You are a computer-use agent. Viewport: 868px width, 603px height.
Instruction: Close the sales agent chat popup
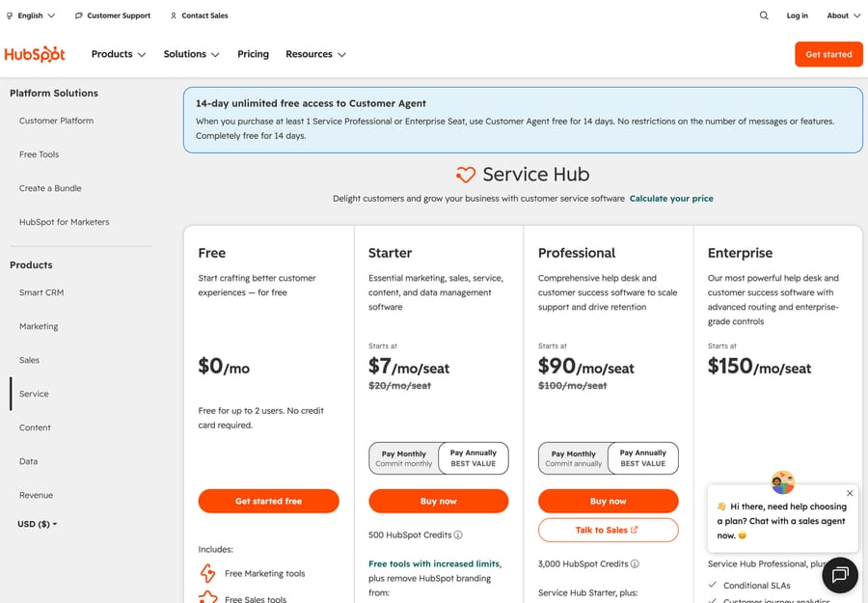[850, 493]
